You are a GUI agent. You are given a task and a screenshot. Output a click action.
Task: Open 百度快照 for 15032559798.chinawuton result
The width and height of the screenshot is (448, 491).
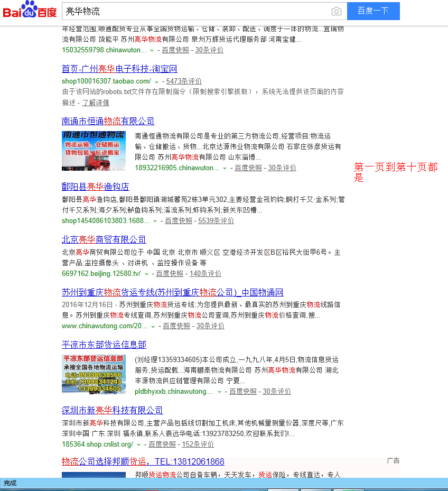tap(175, 50)
